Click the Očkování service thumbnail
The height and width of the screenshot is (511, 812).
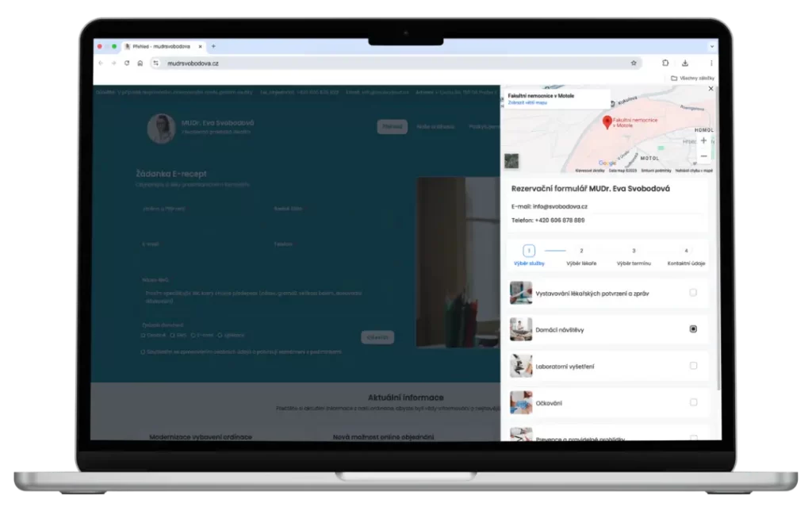coord(520,402)
